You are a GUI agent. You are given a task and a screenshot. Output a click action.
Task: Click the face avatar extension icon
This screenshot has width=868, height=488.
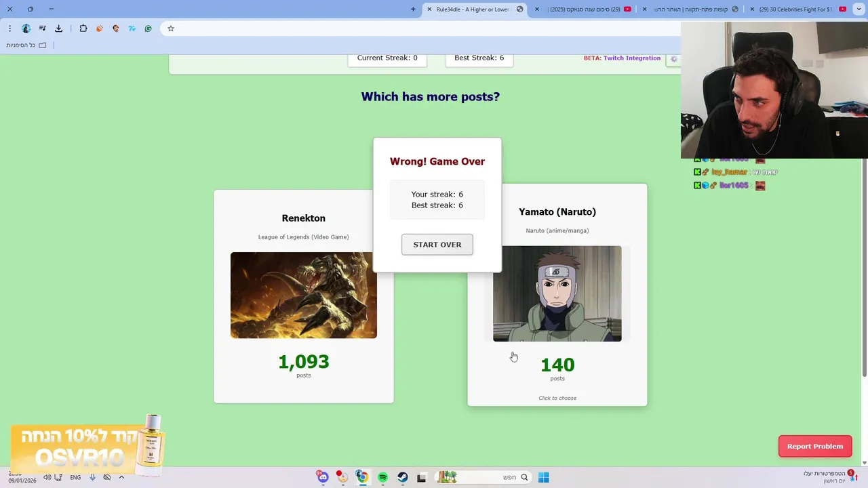click(x=116, y=28)
